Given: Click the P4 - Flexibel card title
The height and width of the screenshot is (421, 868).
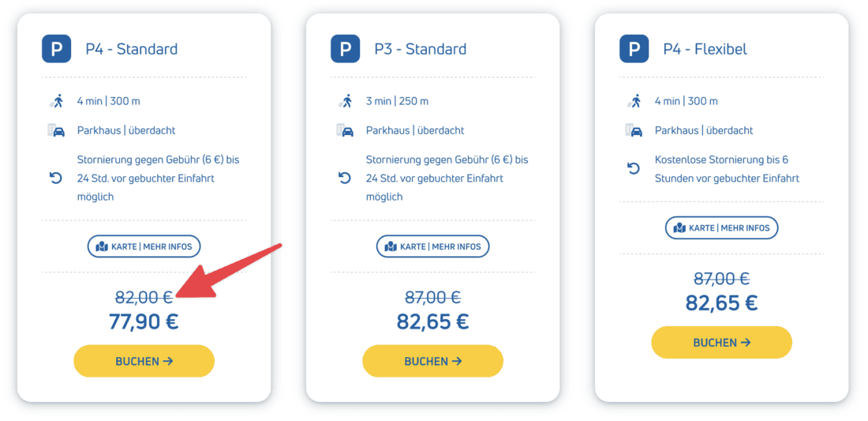Looking at the screenshot, I should pyautogui.click(x=705, y=49).
